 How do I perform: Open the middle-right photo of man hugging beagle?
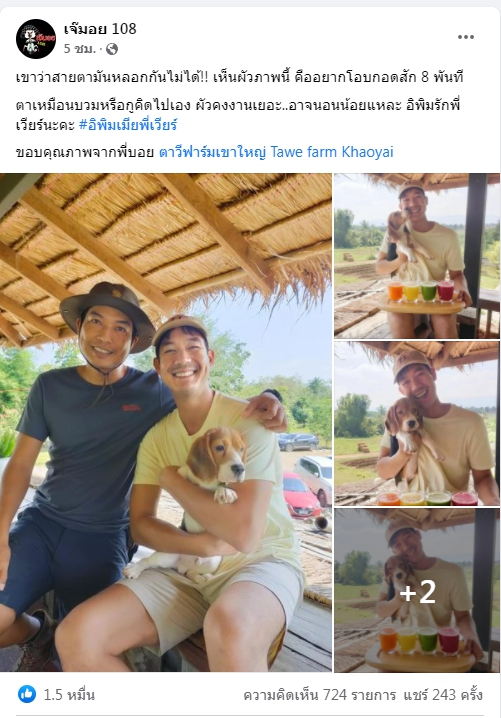point(417,424)
